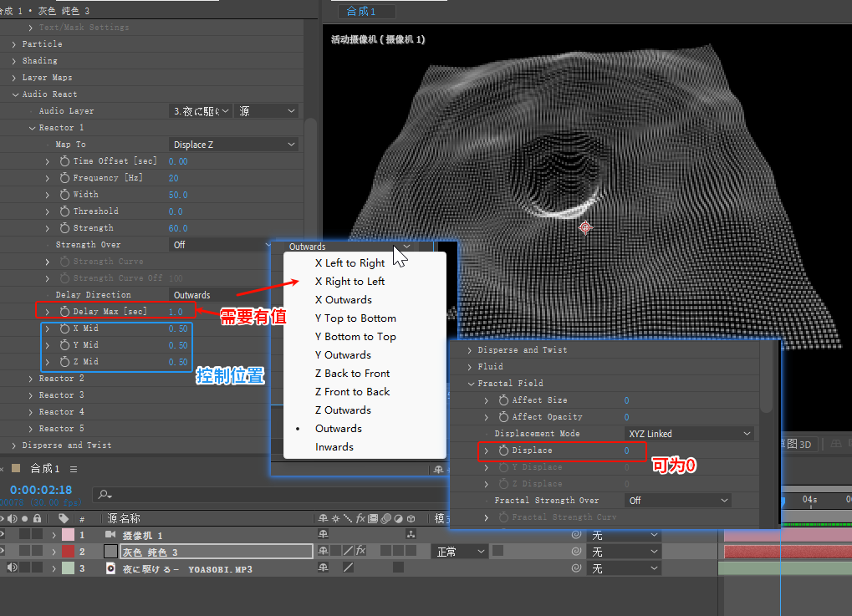Toggle shy switch on 灰色 纯色 3 layer
Image resolution: width=852 pixels, height=616 pixels.
click(324, 552)
